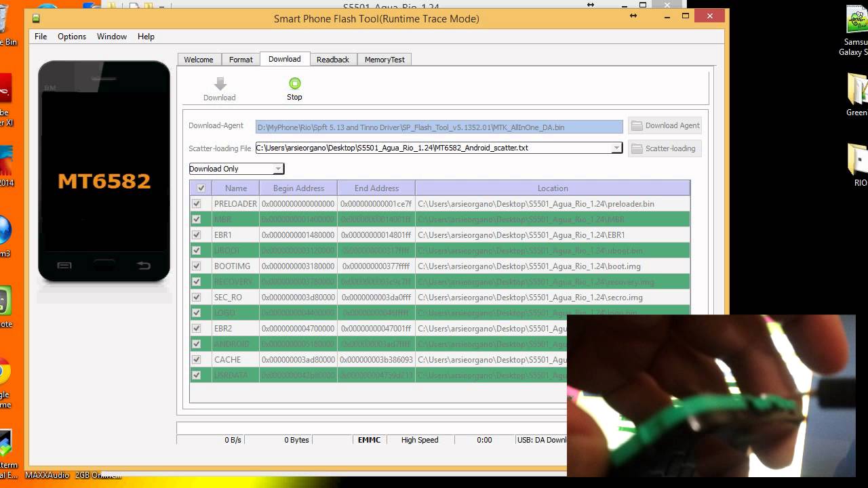Uncheck the EBR1 partition checkbox
Image resolution: width=868 pixels, height=488 pixels.
pyautogui.click(x=197, y=235)
